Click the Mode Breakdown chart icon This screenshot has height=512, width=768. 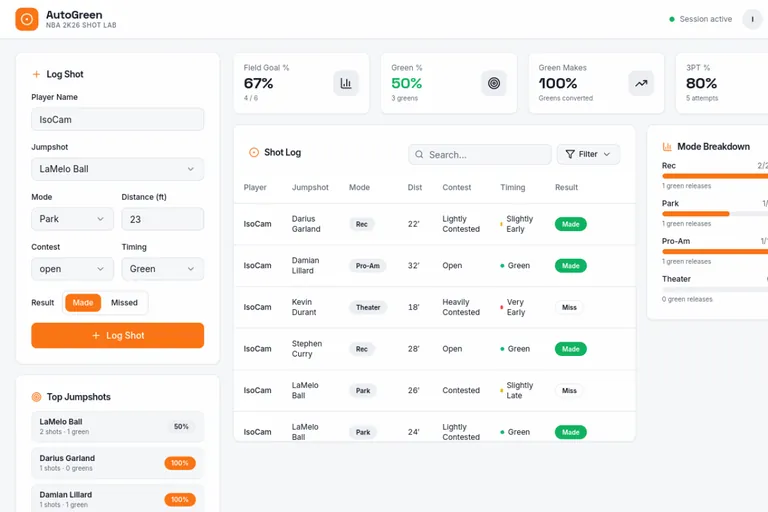pos(667,146)
